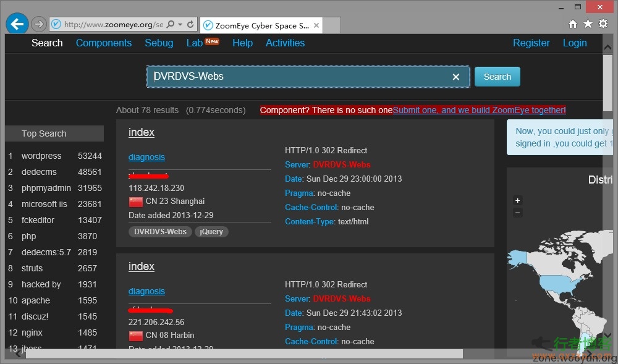This screenshot has height=364, width=618.
Task: Open the browser Home icon
Action: 573,24
